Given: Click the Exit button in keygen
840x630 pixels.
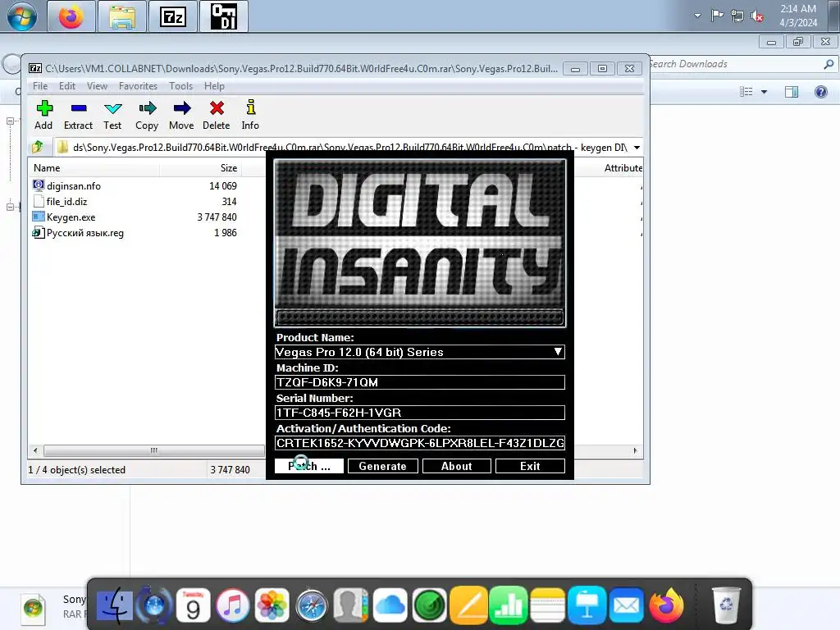Looking at the screenshot, I should pyautogui.click(x=530, y=466).
